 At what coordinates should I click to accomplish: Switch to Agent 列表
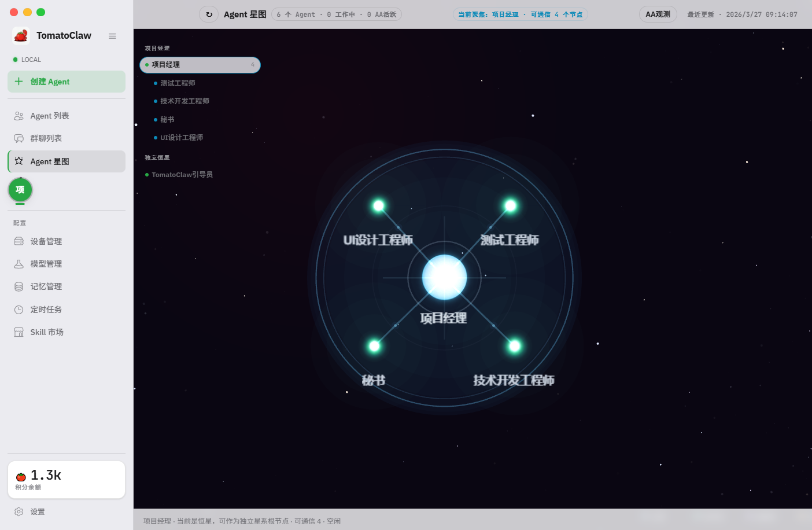(x=50, y=116)
